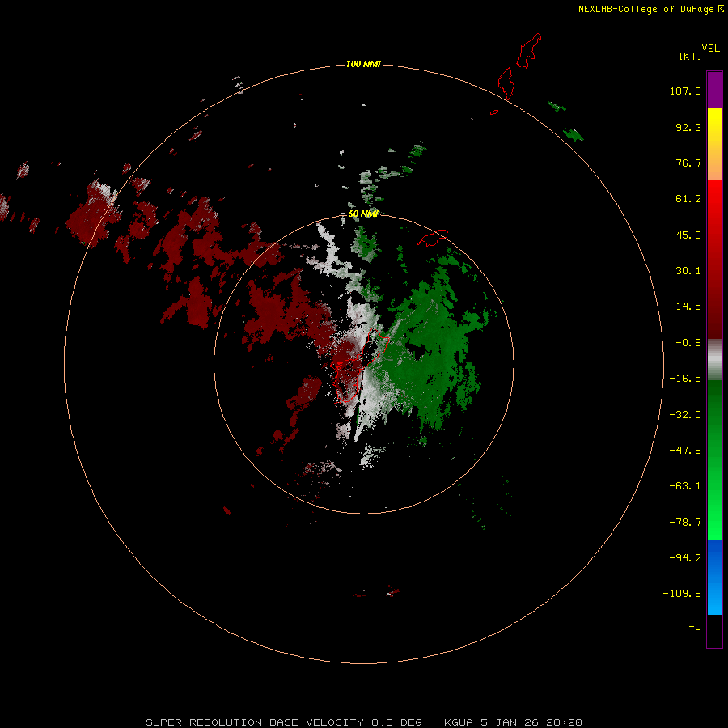The height and width of the screenshot is (728, 728).
Task: Click the blue color bar segment
Action: coord(714,577)
